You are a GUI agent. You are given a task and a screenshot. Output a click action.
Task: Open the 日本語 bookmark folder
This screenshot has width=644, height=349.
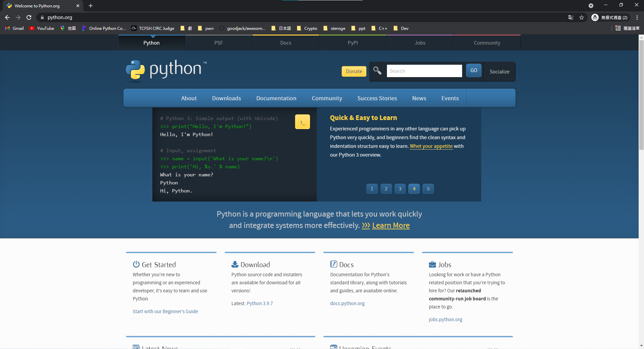(x=281, y=28)
